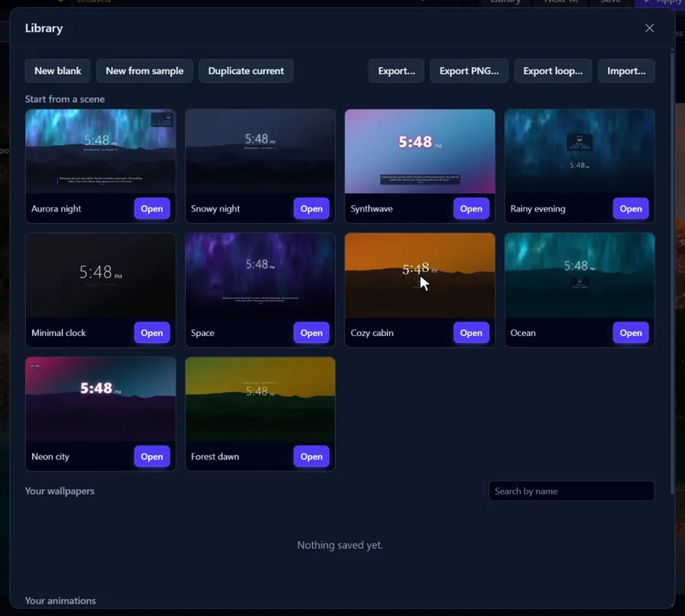The height and width of the screenshot is (616, 685).
Task: Open the Rainy evening scene
Action: tap(631, 208)
